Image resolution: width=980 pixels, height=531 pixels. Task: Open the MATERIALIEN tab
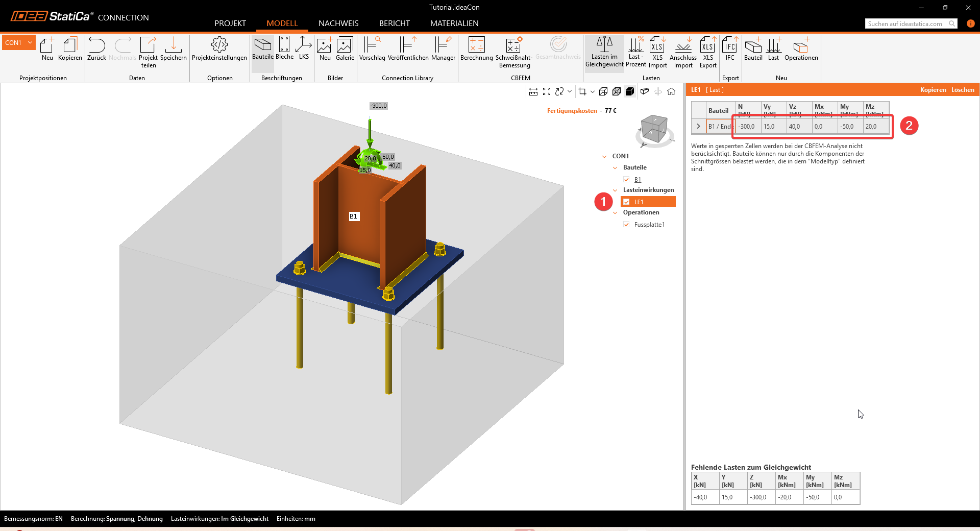(x=454, y=23)
